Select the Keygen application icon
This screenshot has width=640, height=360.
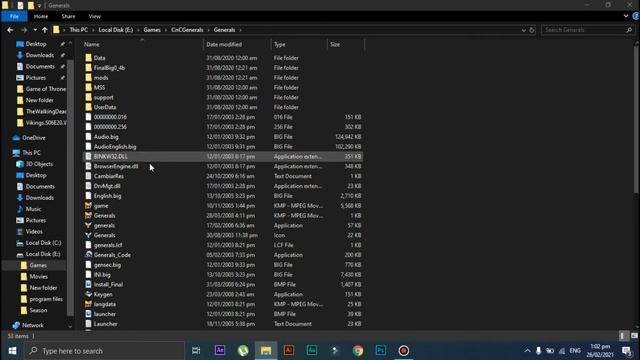(88, 294)
